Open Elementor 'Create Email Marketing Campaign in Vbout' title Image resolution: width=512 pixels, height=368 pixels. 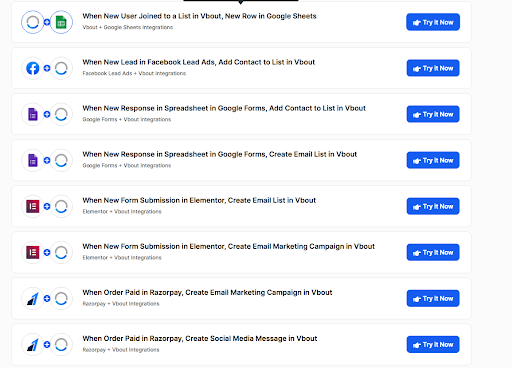coord(229,246)
